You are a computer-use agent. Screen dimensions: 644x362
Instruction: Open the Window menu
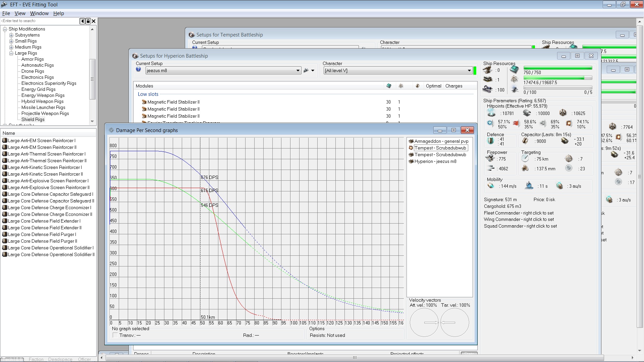click(39, 13)
